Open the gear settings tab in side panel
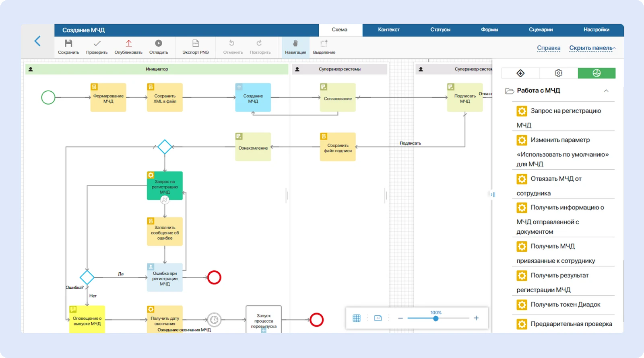The height and width of the screenshot is (358, 644). click(x=558, y=73)
